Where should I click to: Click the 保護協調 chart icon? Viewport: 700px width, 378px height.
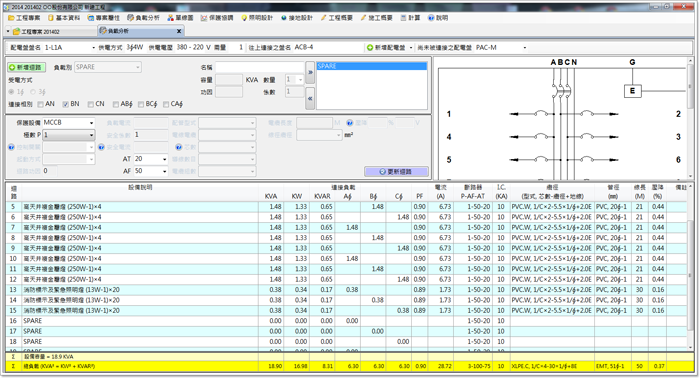point(204,18)
